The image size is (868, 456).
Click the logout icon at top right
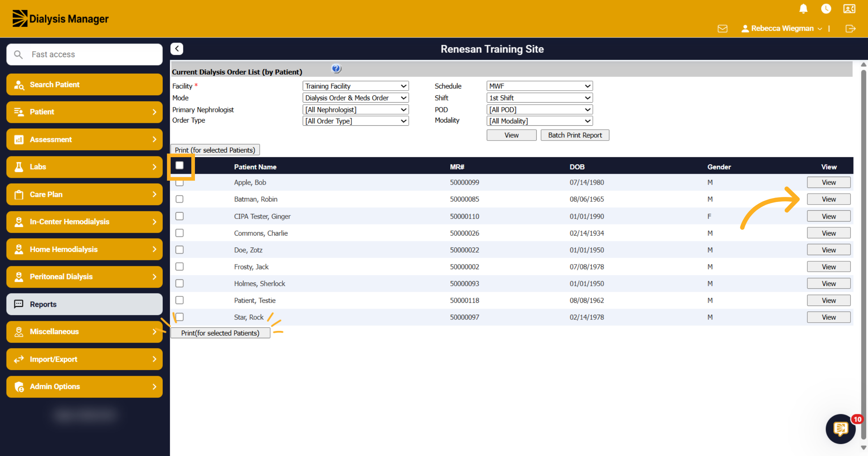850,29
